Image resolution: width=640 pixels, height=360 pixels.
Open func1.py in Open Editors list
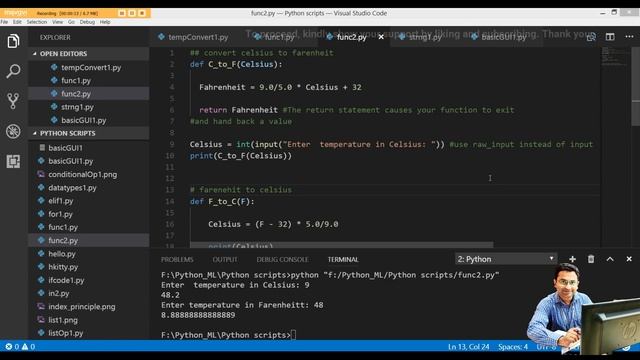click(x=89, y=80)
